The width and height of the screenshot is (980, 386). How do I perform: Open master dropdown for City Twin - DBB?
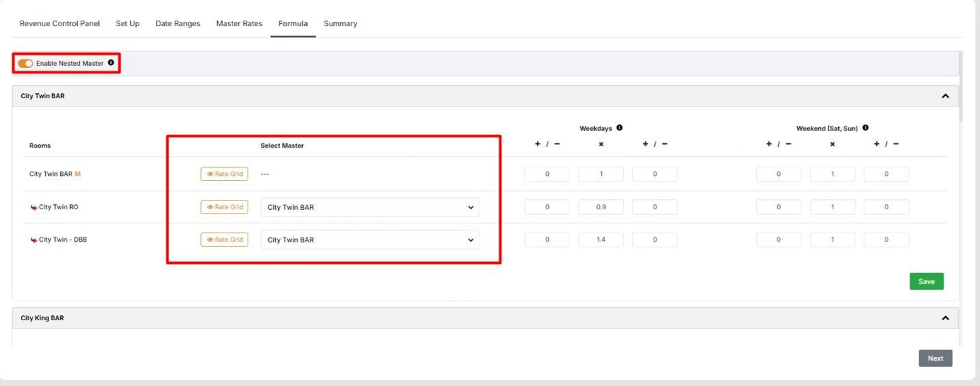click(370, 240)
